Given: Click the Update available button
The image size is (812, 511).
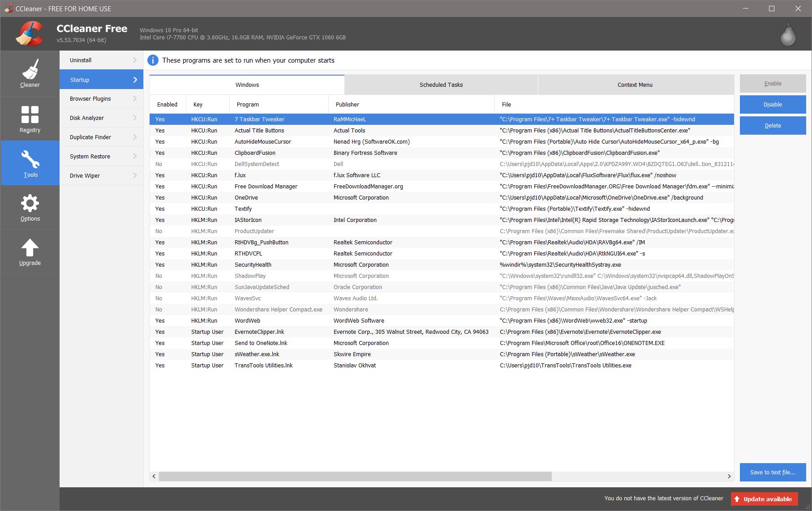Looking at the screenshot, I should point(764,499).
